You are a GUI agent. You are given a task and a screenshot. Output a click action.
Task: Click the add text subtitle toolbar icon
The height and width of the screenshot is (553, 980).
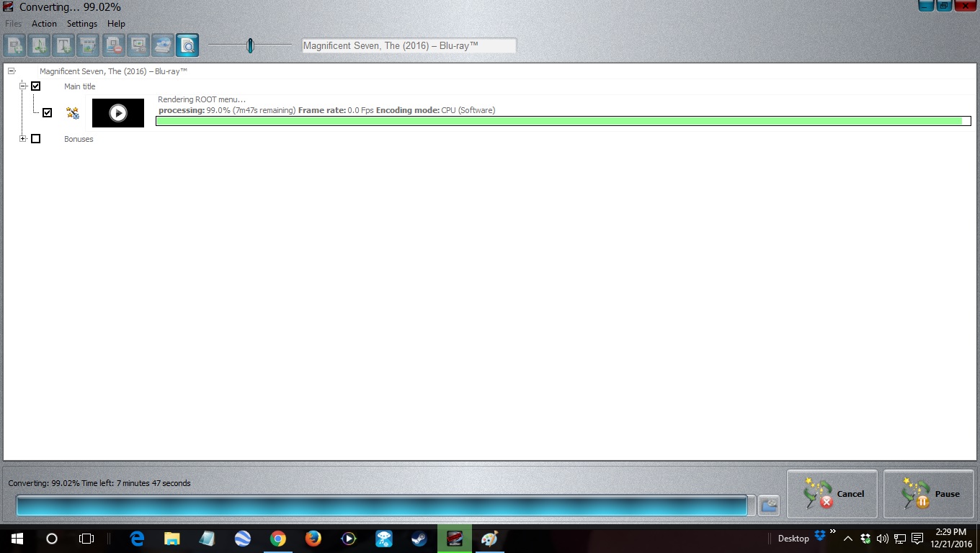[x=63, y=45]
